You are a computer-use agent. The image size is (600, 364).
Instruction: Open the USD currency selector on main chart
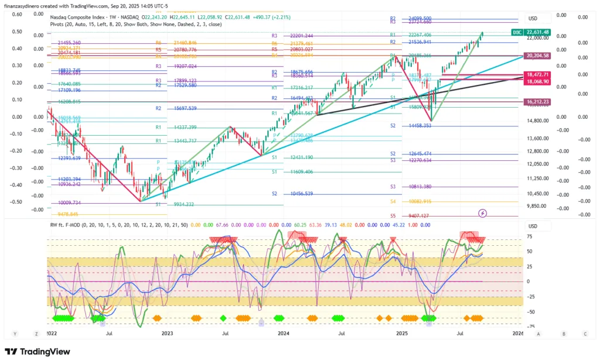[537, 18]
